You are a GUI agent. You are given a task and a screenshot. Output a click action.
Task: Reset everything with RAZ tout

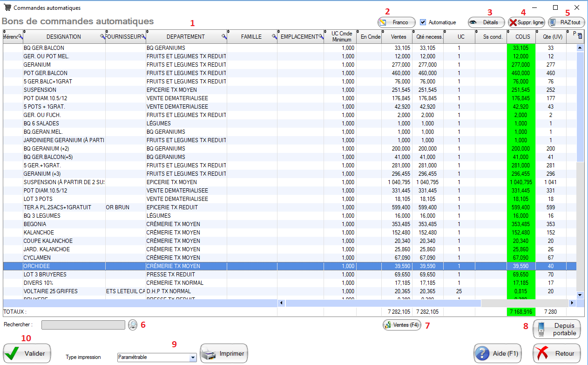click(x=566, y=22)
